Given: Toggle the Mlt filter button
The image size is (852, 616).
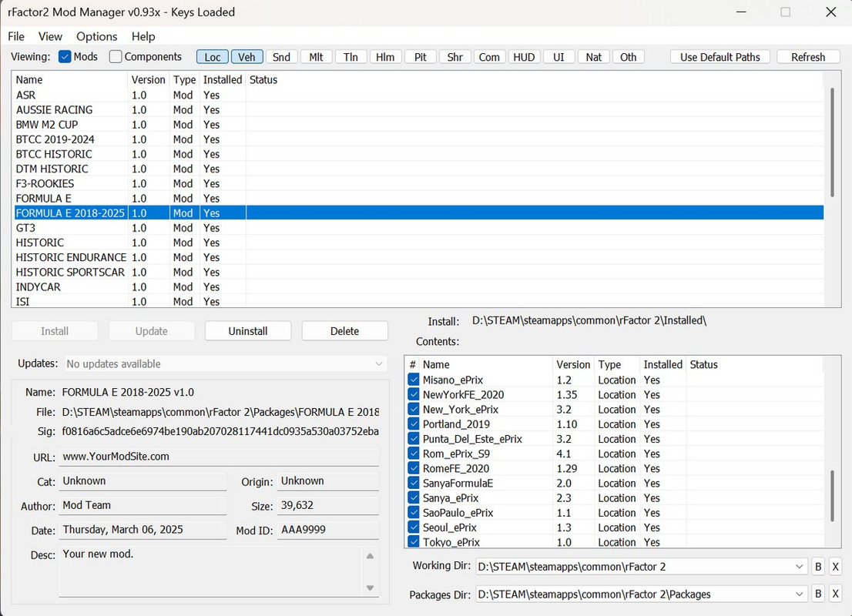Looking at the screenshot, I should (x=317, y=57).
